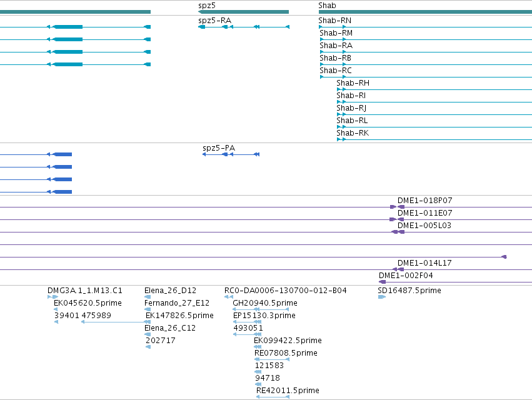Click the 121583 feature label
The image size is (532, 400).
pos(269,366)
